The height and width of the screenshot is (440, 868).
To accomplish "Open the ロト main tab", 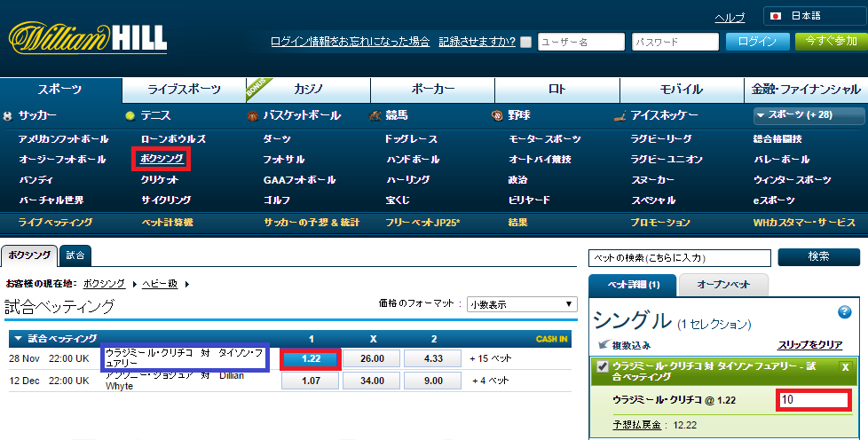I will (557, 90).
